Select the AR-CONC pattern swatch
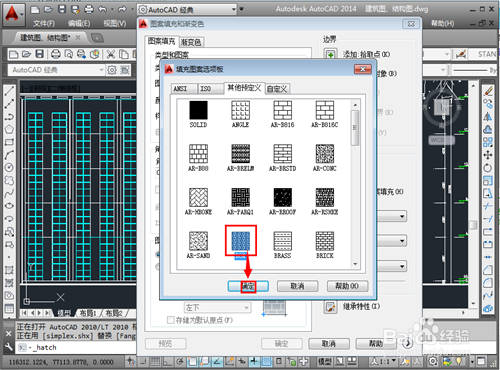Image resolution: width=500 pixels, height=370 pixels. coord(325,154)
